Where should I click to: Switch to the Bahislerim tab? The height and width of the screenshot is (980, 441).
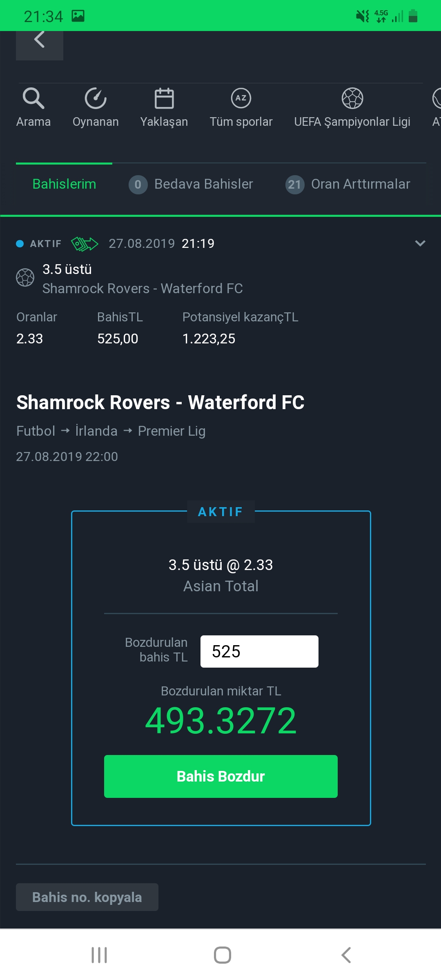click(64, 184)
